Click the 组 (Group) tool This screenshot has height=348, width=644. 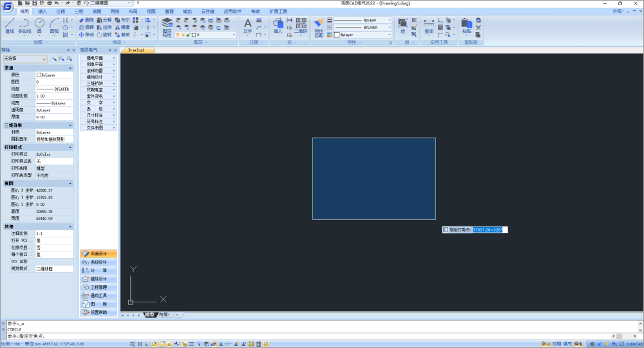[x=402, y=26]
